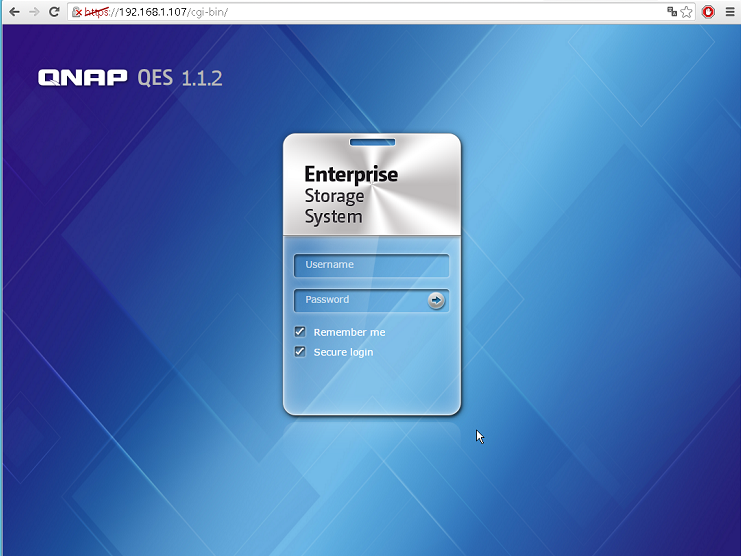Uncheck the Secure login checkbox

(300, 352)
